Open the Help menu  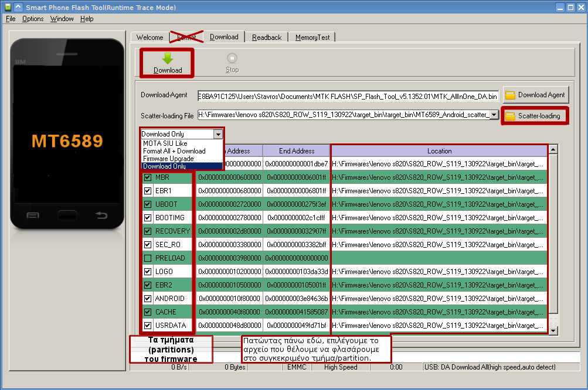(87, 19)
